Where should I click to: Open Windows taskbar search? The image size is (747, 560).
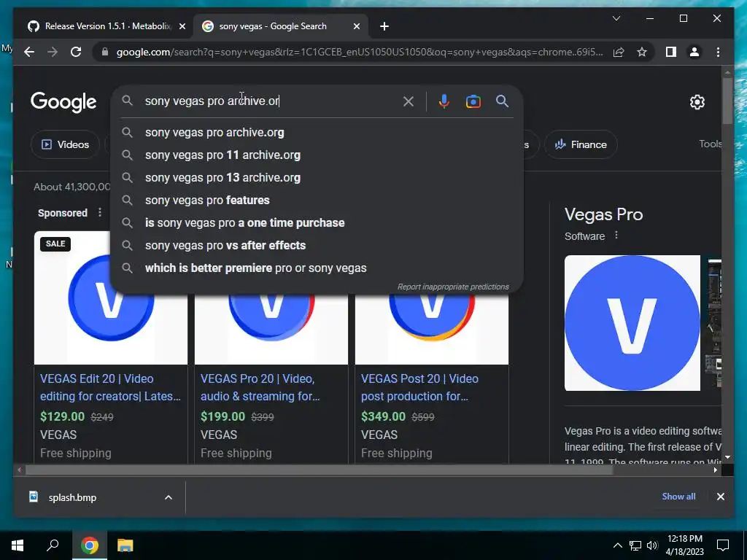(53, 545)
